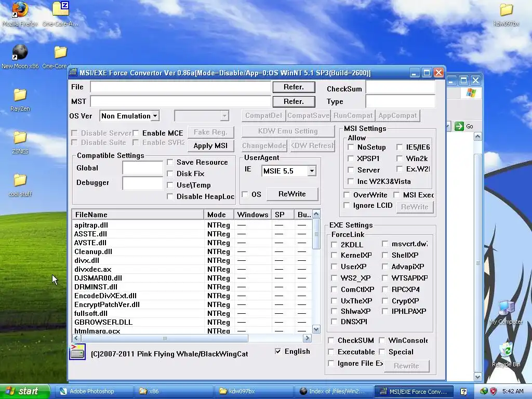Click the file list vertical scrollbar thumb

[x=316, y=234]
